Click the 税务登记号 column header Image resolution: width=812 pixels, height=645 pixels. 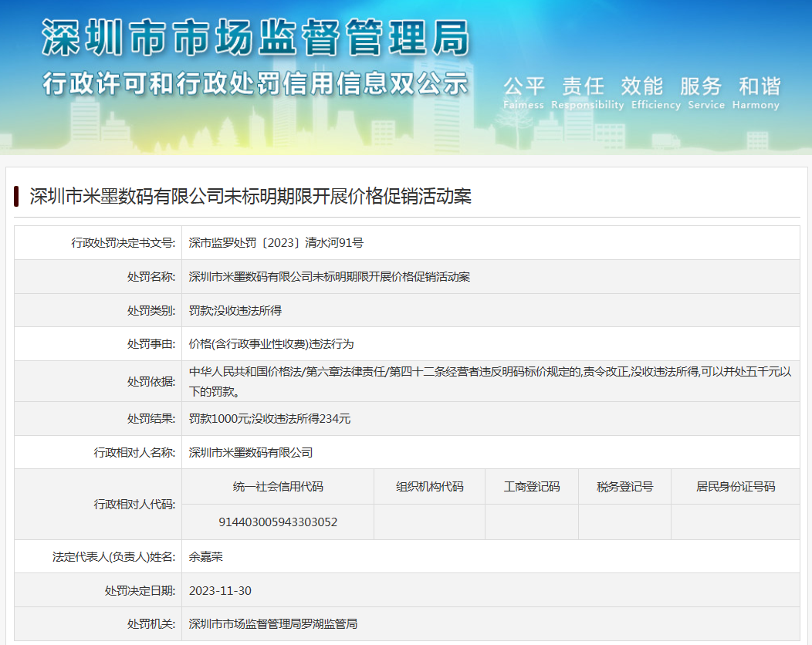click(624, 487)
